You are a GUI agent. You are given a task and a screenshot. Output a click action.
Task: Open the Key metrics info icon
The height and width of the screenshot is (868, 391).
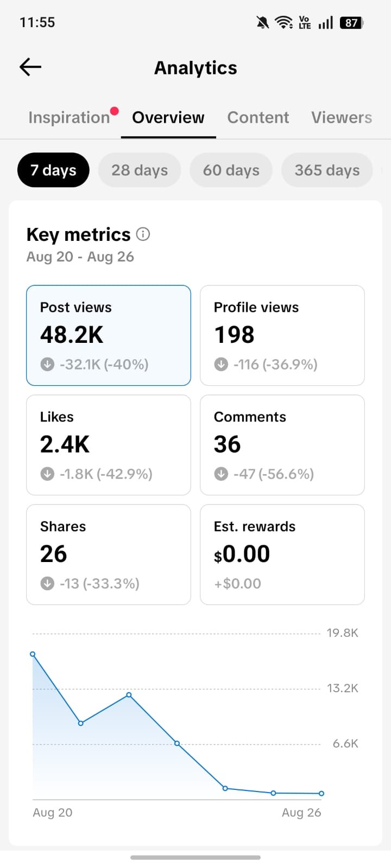(143, 234)
